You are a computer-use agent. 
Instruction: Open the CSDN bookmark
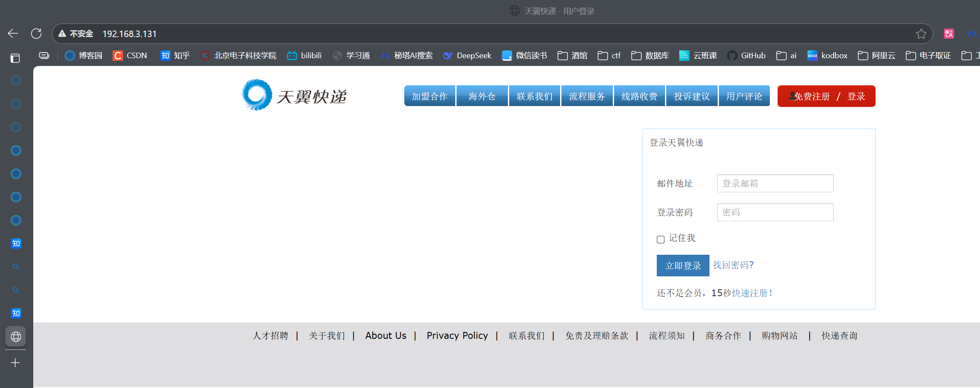(x=130, y=56)
